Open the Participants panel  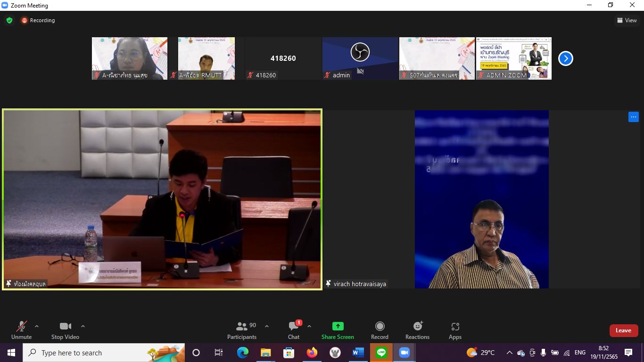pyautogui.click(x=242, y=330)
